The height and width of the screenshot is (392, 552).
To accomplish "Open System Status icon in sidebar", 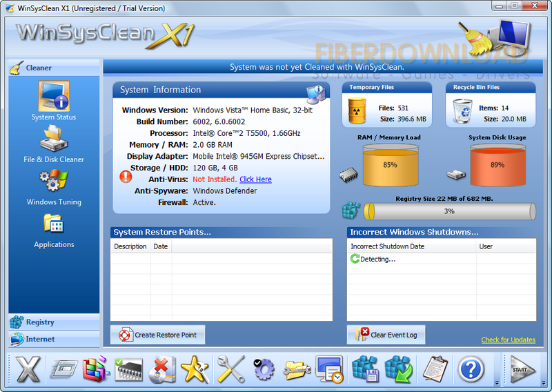I will pyautogui.click(x=54, y=96).
